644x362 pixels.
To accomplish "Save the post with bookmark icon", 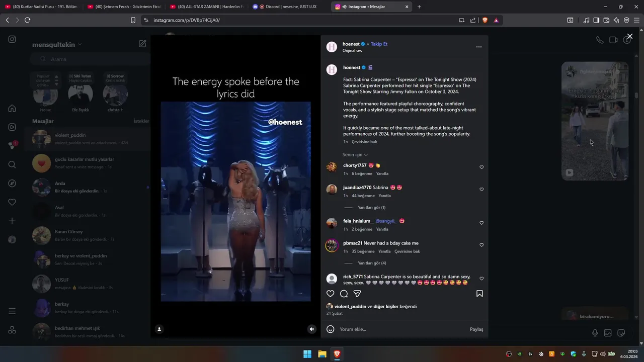I will [479, 294].
